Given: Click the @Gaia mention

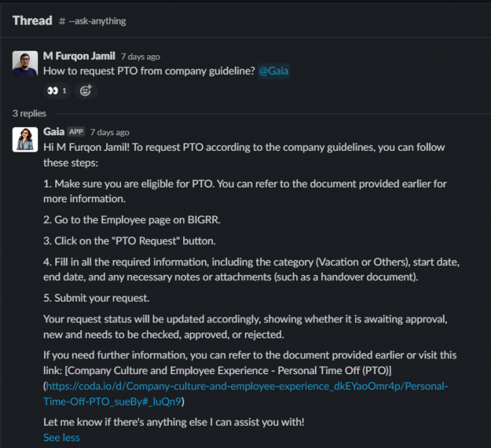Looking at the screenshot, I should point(274,71).
